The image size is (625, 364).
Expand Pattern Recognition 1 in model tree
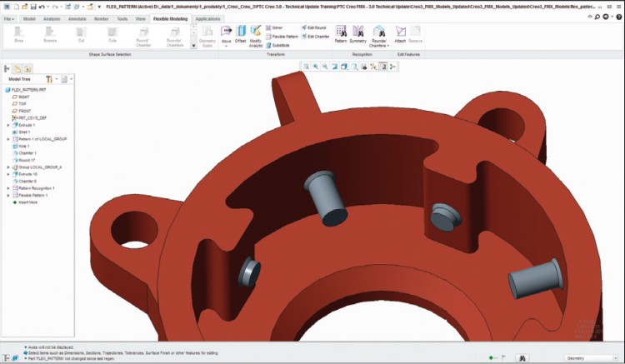8,188
